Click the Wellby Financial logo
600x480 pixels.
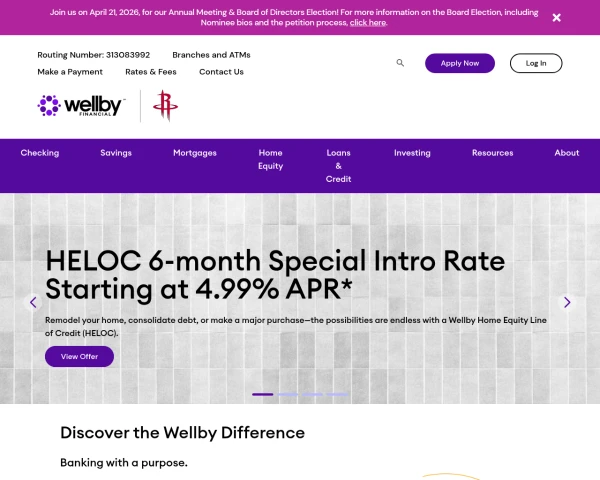pyautogui.click(x=81, y=105)
